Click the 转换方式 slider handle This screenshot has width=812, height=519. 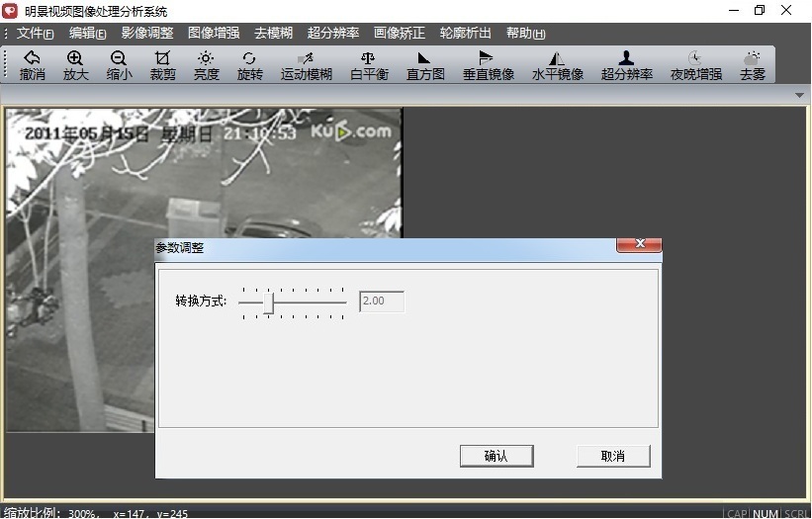268,302
